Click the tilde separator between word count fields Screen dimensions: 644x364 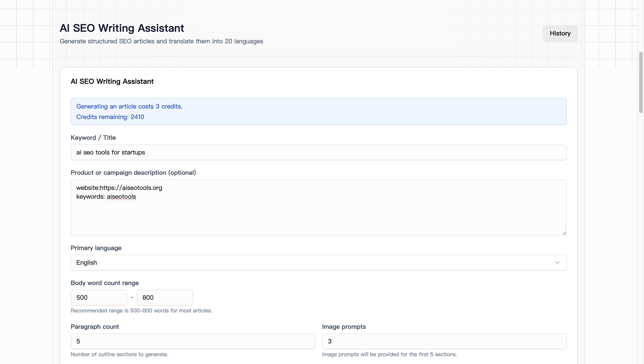(132, 297)
